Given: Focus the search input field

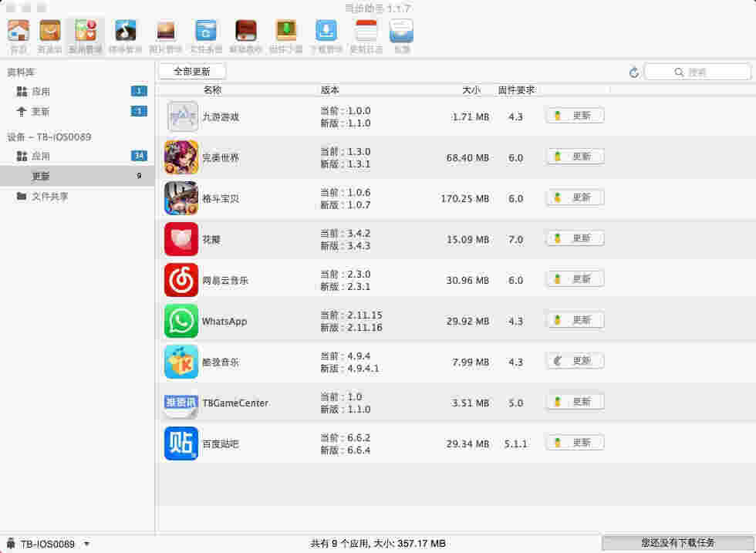Looking at the screenshot, I should coord(697,72).
